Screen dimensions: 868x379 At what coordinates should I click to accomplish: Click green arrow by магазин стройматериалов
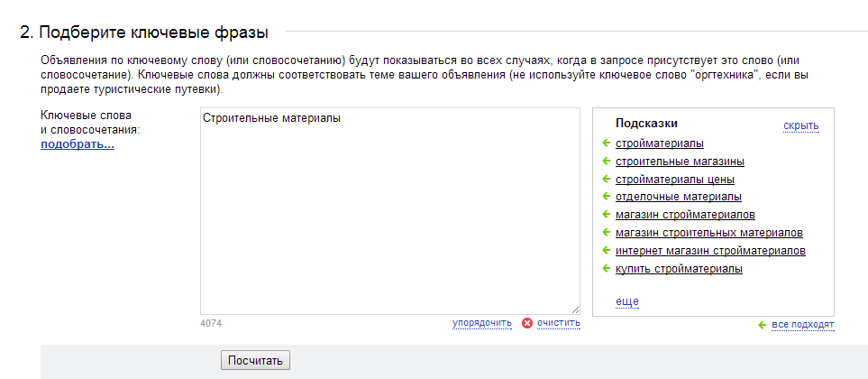(x=606, y=215)
